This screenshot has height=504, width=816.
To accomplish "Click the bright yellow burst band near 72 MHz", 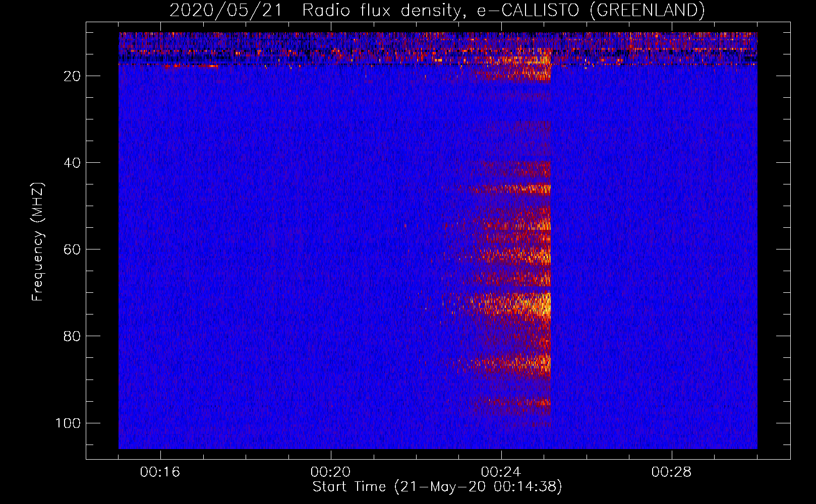I will [509, 304].
